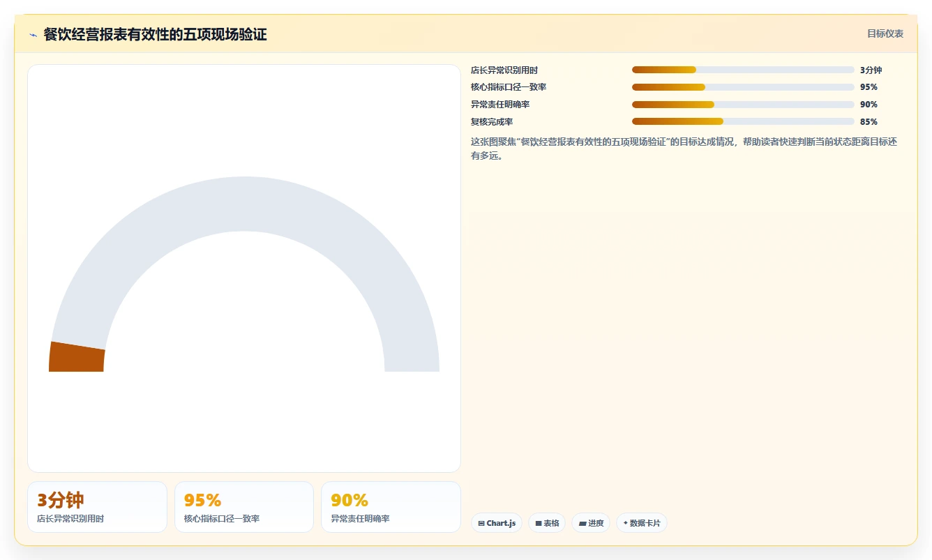Viewport: 932px width, 560px height.
Task: Click the 店长异常识别用时 label in the progress list
Action: point(504,70)
